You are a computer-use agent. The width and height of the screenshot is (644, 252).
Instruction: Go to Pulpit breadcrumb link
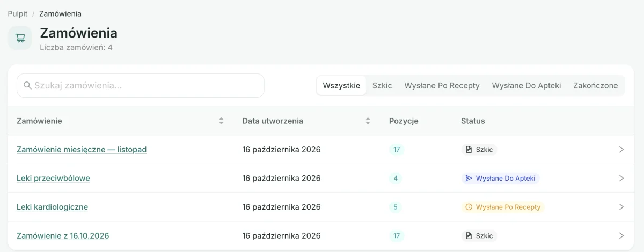pyautogui.click(x=18, y=13)
